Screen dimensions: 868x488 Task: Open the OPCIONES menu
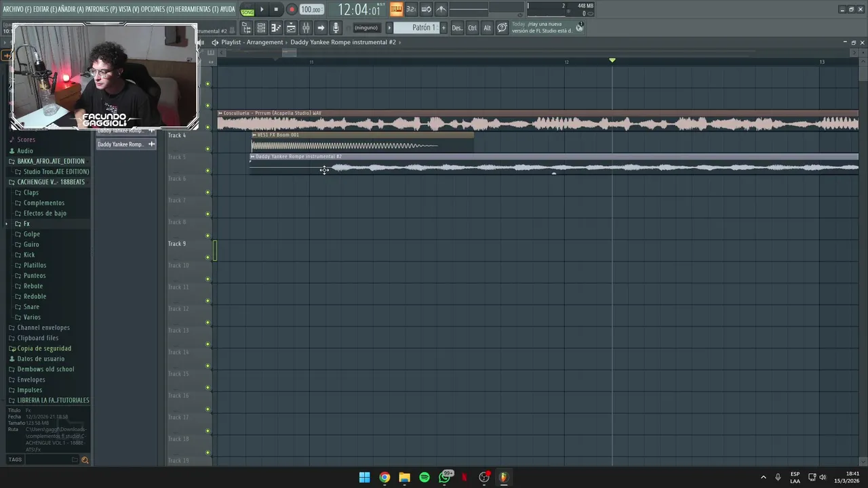point(157,9)
